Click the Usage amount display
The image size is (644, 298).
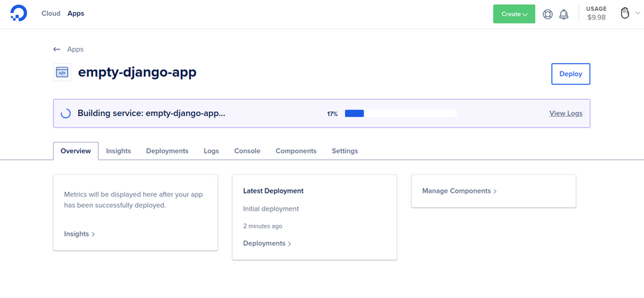click(x=596, y=14)
